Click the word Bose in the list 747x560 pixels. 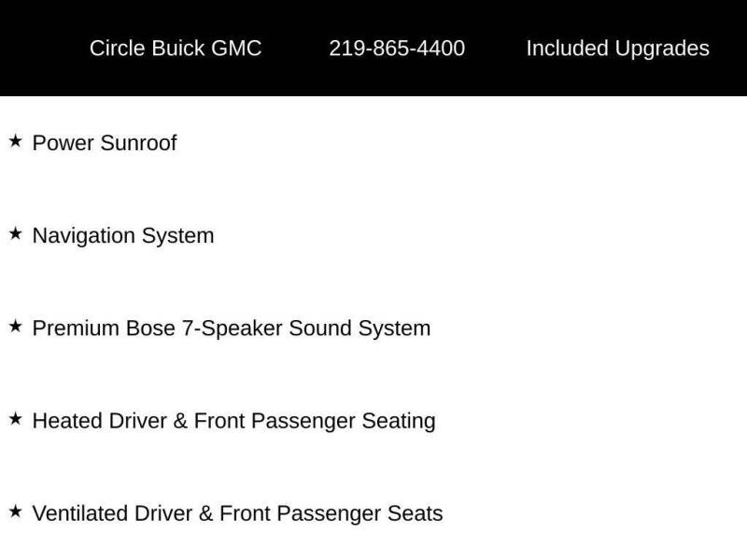pyautogui.click(x=150, y=329)
